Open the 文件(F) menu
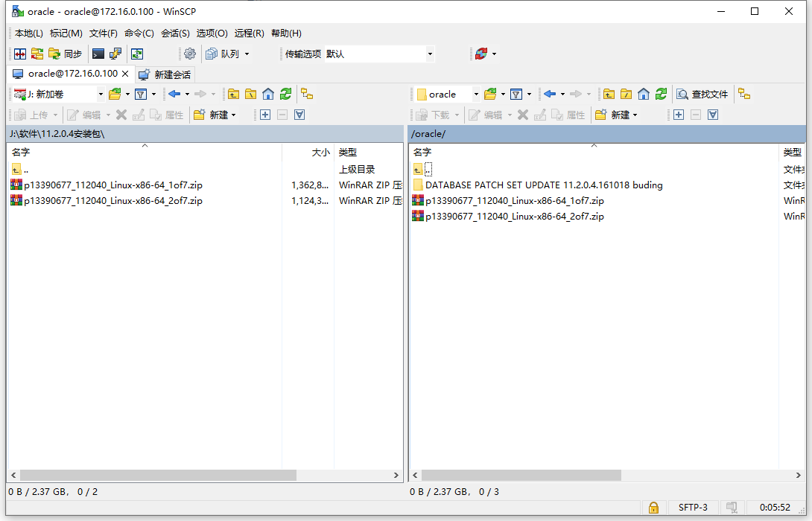Screen dimensions: 812x521 [x=103, y=33]
